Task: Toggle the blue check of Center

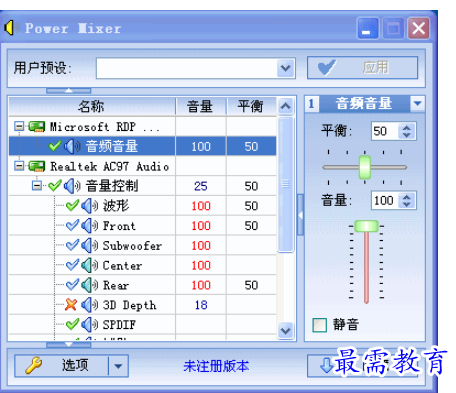Action: point(72,265)
